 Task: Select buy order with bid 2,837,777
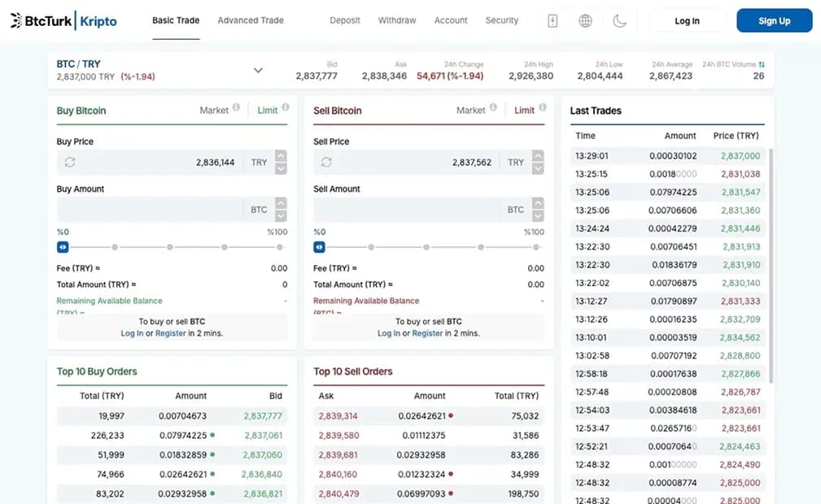pos(172,416)
